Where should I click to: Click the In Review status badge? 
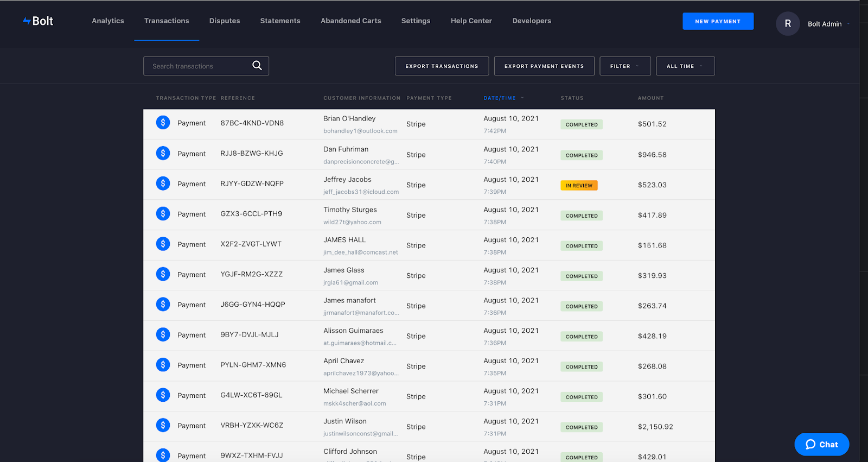pyautogui.click(x=579, y=186)
